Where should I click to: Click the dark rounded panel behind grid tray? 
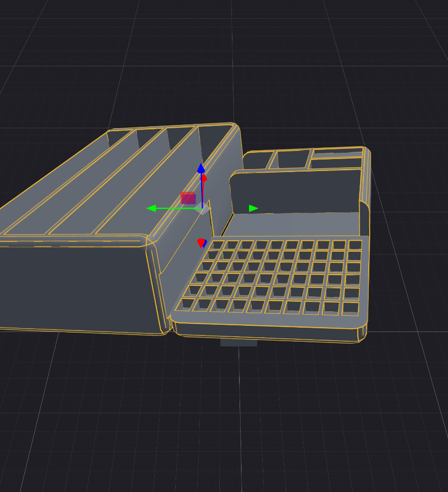296,191
